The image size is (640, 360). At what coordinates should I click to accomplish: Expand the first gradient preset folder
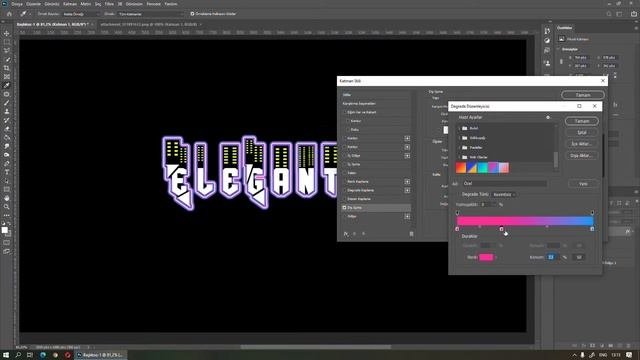459,128
